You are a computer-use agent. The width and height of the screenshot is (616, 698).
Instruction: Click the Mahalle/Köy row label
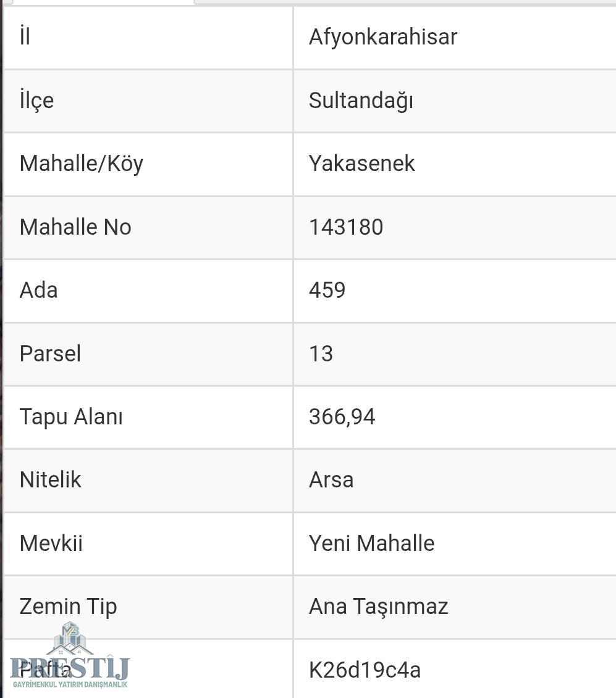[x=81, y=164]
